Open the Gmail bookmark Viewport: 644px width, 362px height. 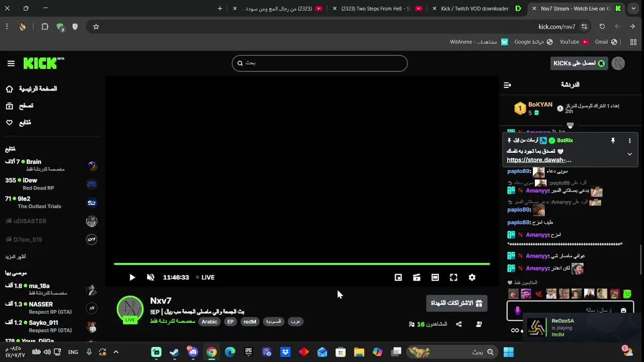pos(606,42)
